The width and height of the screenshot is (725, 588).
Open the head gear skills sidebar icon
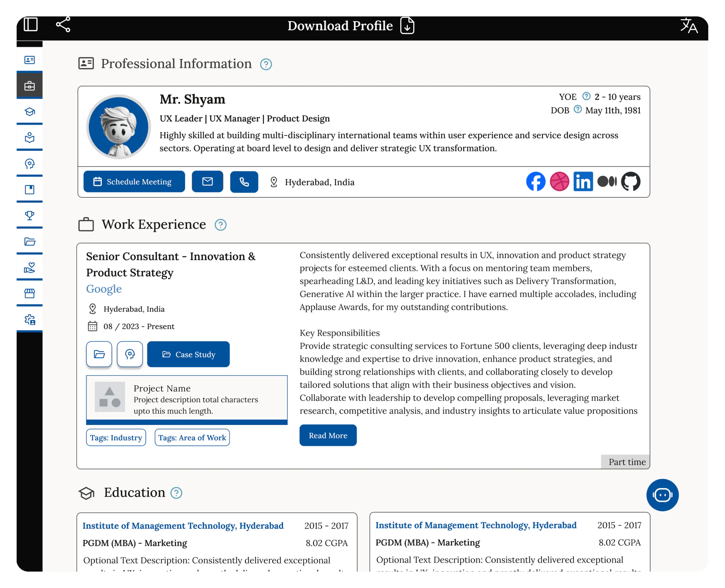pos(29,164)
